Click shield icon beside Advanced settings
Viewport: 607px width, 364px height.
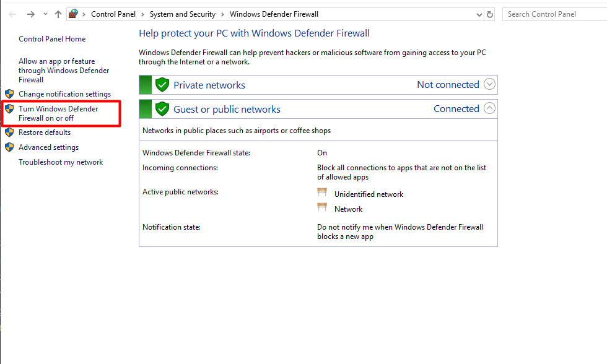9,147
